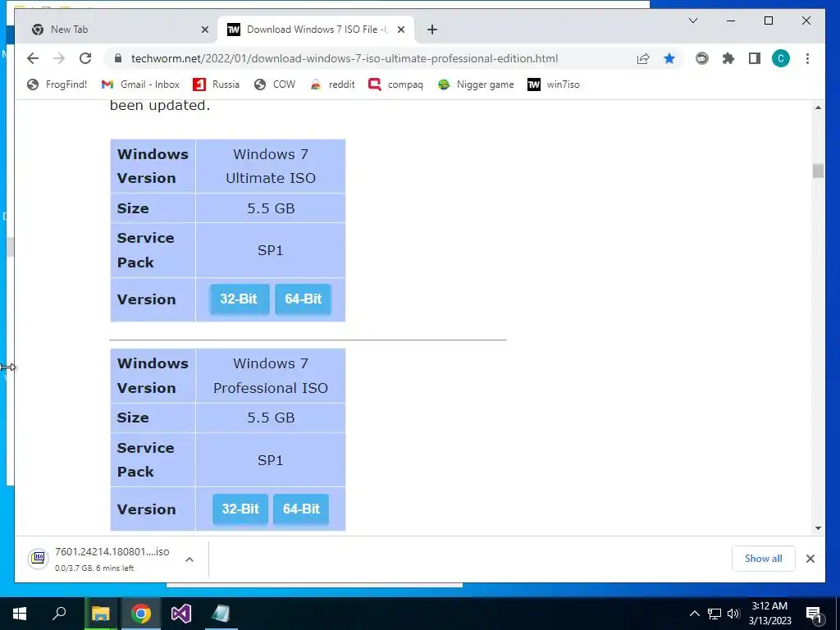Toggle the Chrome side panel icon
840x630 pixels.
(x=755, y=58)
